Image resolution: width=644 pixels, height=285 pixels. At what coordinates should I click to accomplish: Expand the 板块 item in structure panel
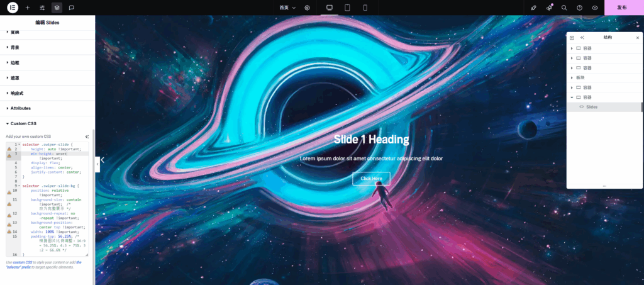point(572,77)
